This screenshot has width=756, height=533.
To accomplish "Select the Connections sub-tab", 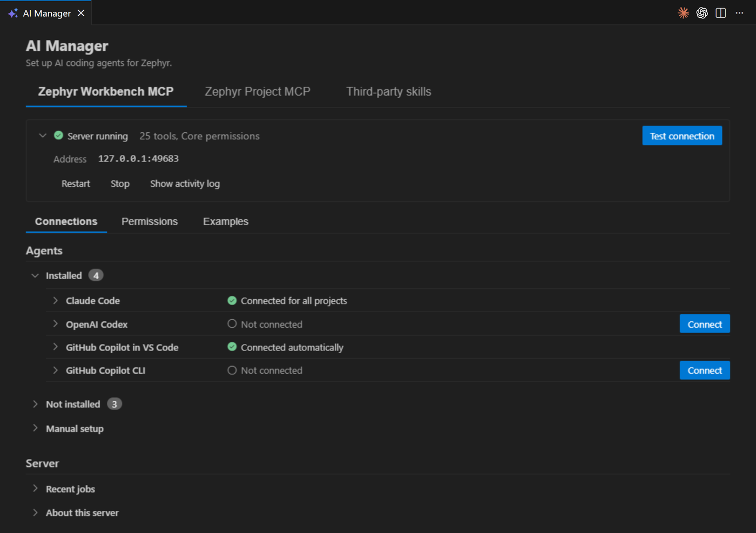I will (x=66, y=221).
